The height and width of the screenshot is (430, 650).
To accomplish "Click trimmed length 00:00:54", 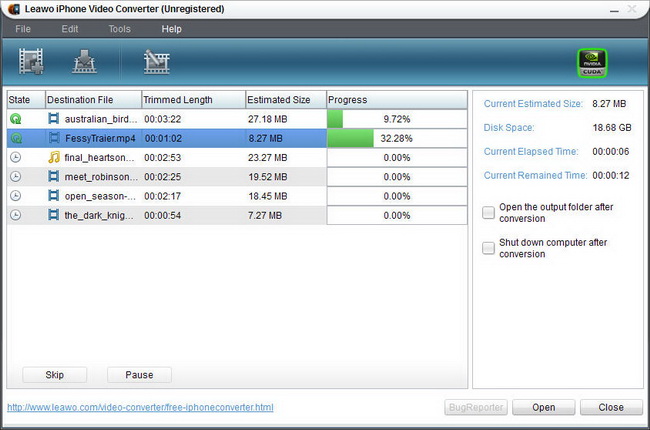I will point(162,215).
